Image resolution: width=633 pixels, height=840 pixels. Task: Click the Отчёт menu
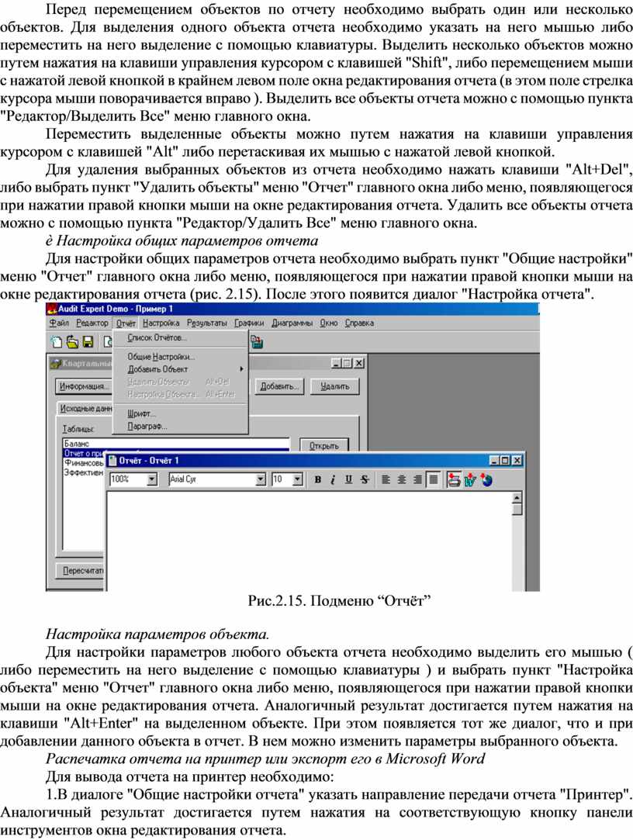126,323
